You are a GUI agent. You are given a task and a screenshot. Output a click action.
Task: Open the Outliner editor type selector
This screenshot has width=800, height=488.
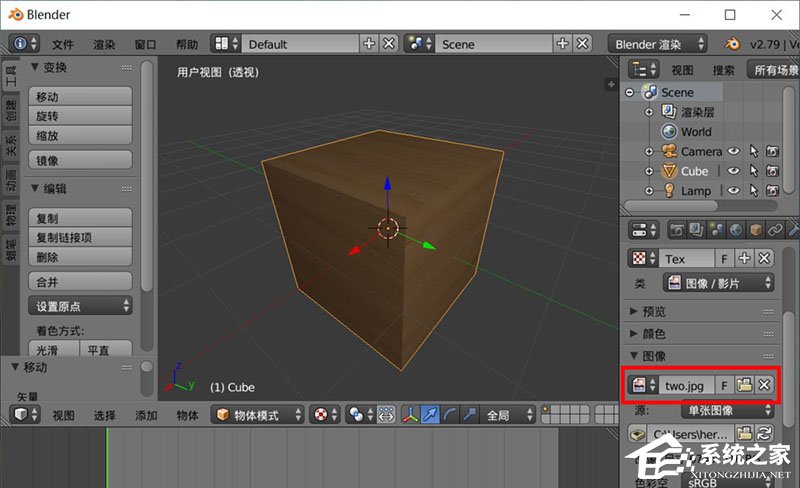(x=644, y=69)
